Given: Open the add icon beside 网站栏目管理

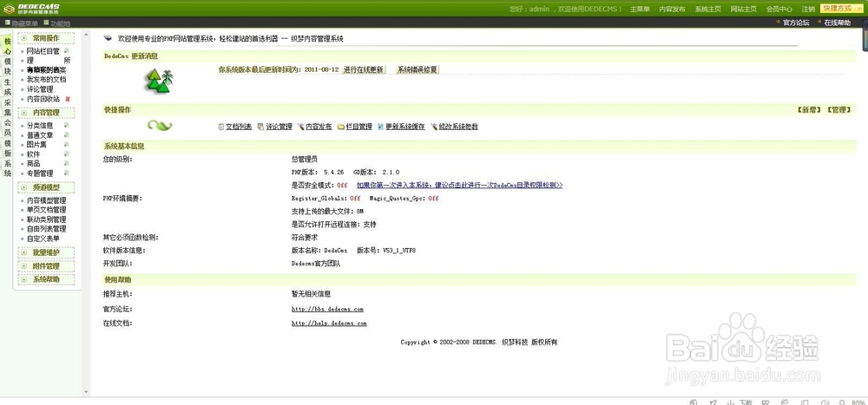Looking at the screenshot, I should pyautogui.click(x=67, y=51).
